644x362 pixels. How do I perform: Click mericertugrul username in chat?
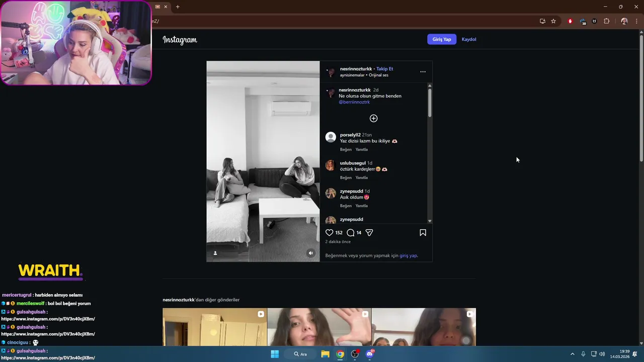17,295
